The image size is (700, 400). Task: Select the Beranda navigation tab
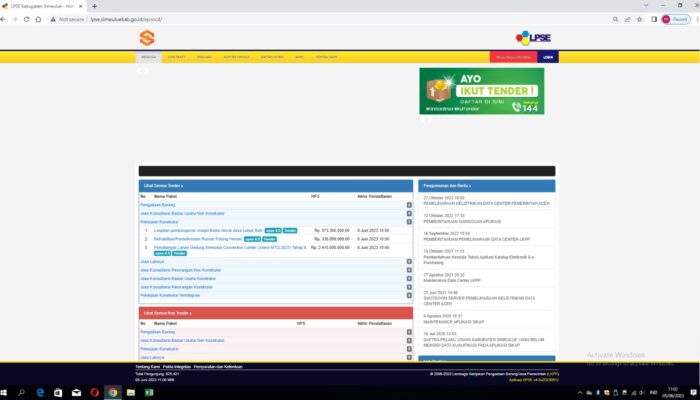148,57
